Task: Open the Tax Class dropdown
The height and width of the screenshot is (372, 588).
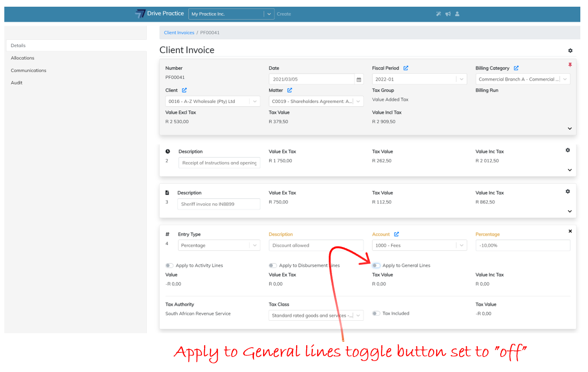Action: point(316,316)
